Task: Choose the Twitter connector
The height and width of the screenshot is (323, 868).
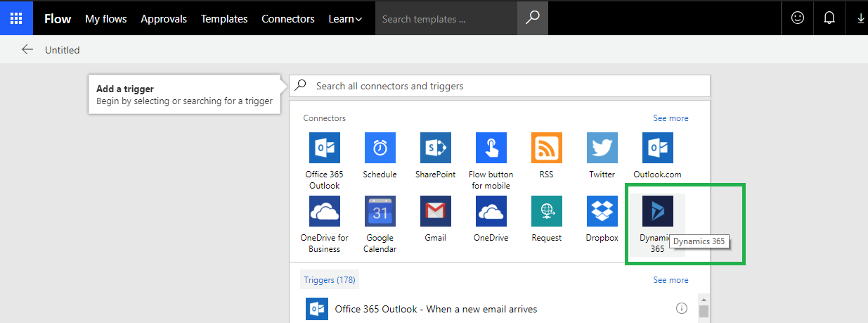Action: (602, 148)
